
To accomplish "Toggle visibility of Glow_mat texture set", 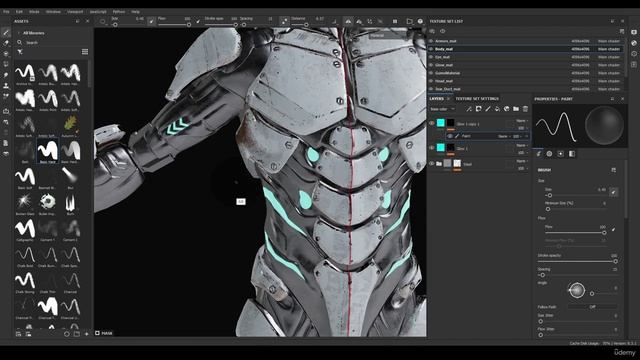I will click(431, 65).
